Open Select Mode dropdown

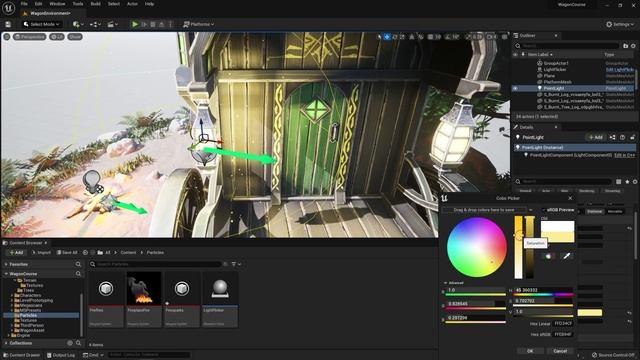point(42,24)
